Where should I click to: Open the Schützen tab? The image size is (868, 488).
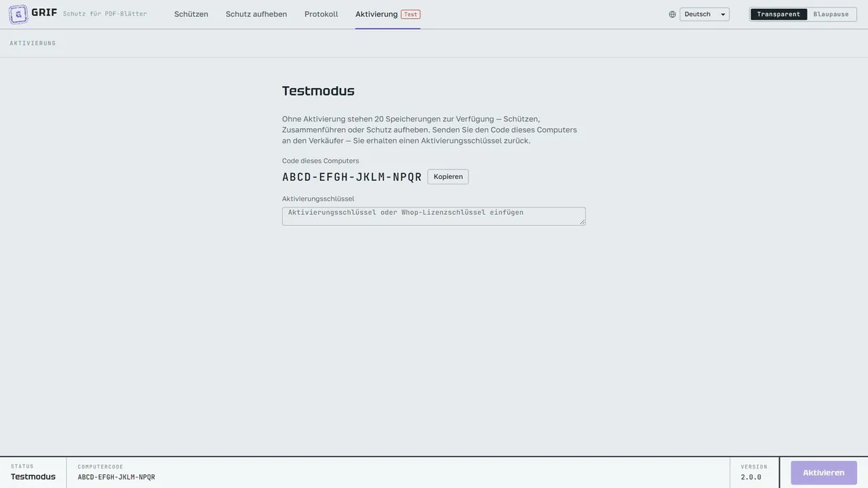[x=191, y=14]
